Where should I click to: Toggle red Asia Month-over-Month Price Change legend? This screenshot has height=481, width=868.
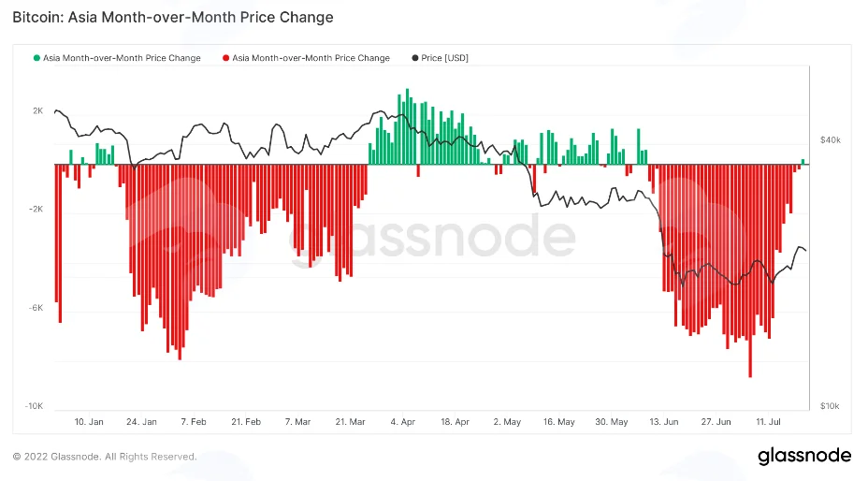(x=306, y=58)
